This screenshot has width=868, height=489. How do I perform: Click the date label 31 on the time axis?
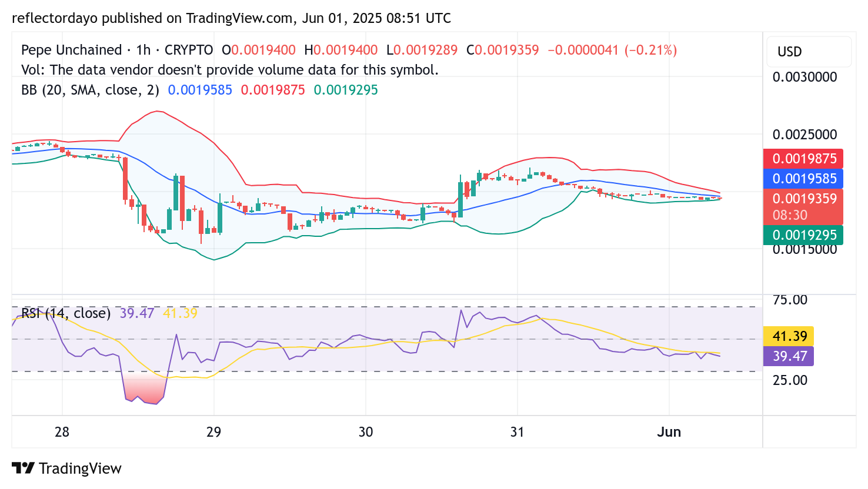coord(517,432)
